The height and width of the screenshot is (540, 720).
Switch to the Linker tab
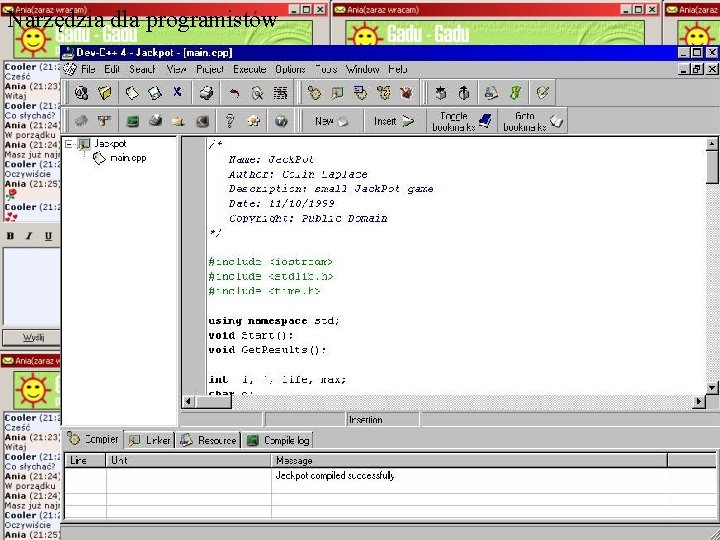150,440
